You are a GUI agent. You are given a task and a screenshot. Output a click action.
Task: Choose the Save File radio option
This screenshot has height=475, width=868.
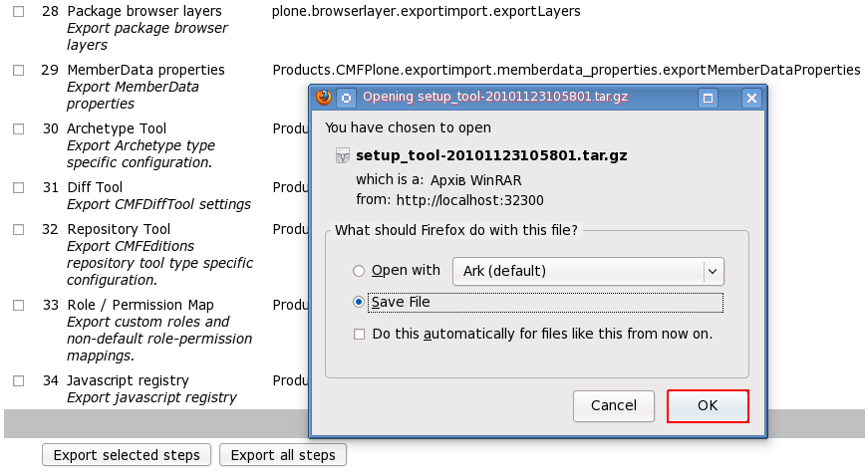tap(359, 302)
